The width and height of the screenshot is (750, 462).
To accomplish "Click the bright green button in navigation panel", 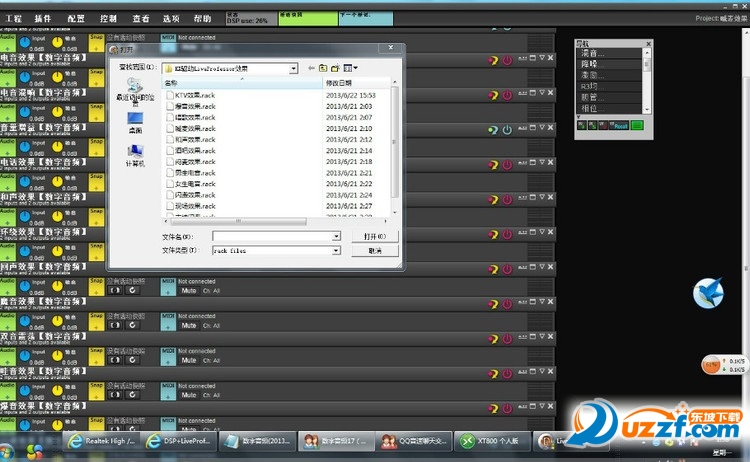I will coord(637,125).
